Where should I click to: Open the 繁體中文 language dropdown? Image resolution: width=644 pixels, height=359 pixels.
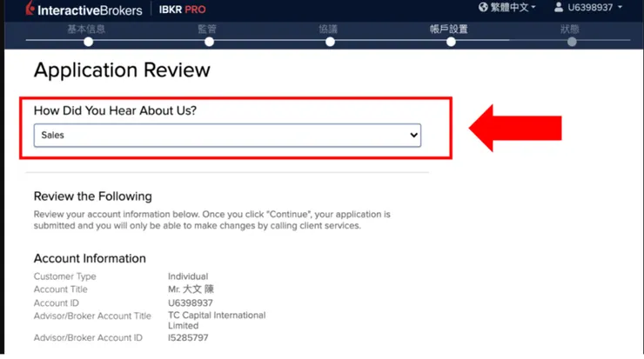pyautogui.click(x=513, y=7)
